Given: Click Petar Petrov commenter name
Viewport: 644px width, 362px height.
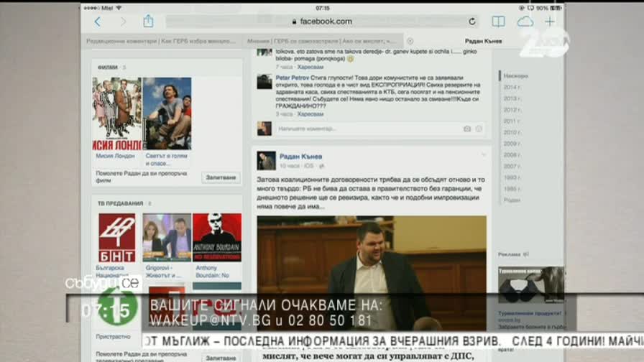Looking at the screenshot, I should pos(292,78).
